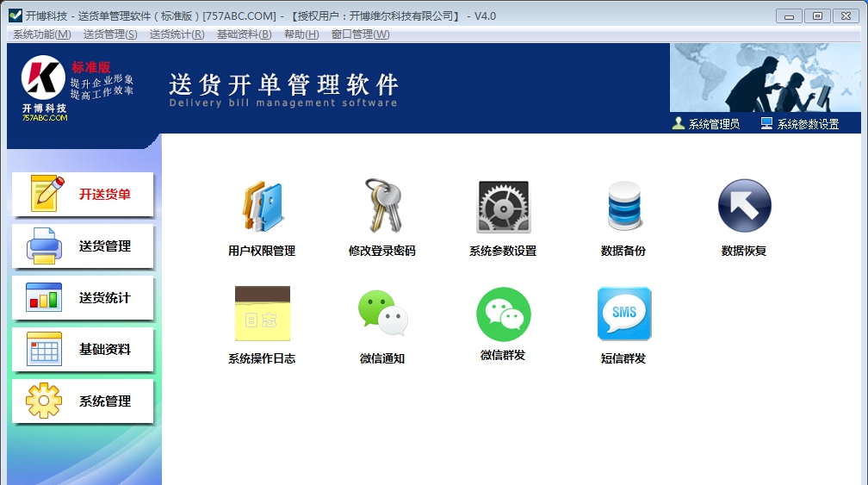Click the 短信群发 label text
The image size is (868, 485).
point(623,358)
